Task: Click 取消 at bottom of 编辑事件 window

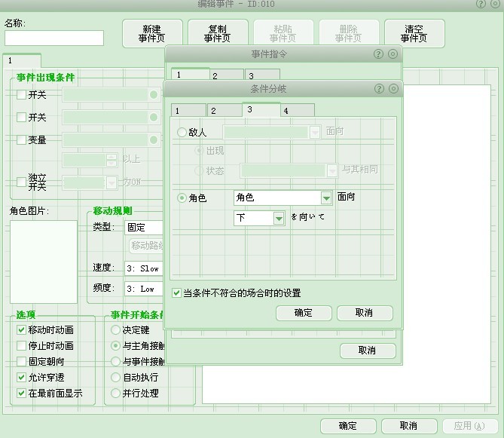Action: point(409,426)
